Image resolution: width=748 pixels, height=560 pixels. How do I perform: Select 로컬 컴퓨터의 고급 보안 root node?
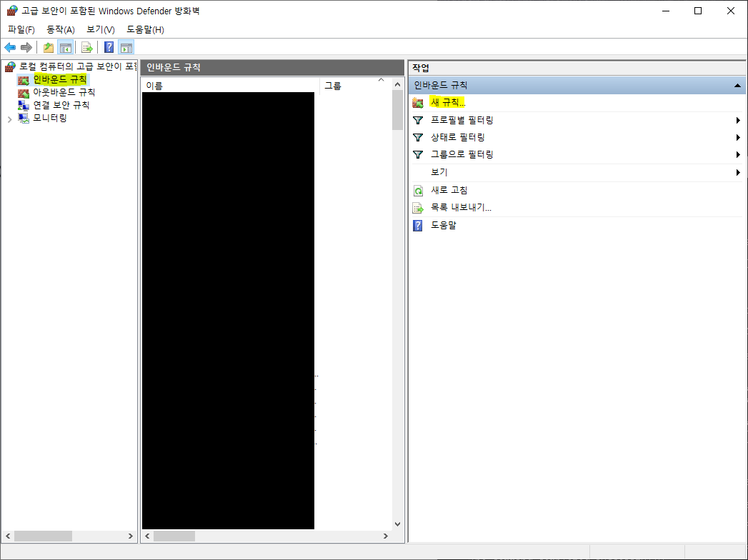pos(78,66)
